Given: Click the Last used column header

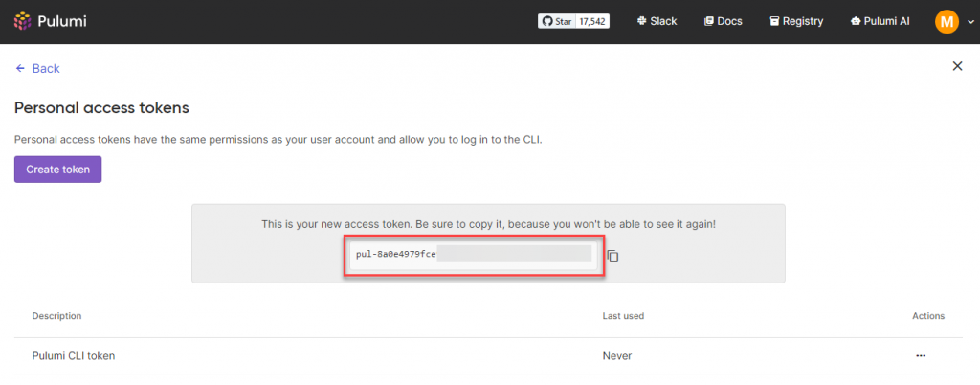Looking at the screenshot, I should 623,316.
